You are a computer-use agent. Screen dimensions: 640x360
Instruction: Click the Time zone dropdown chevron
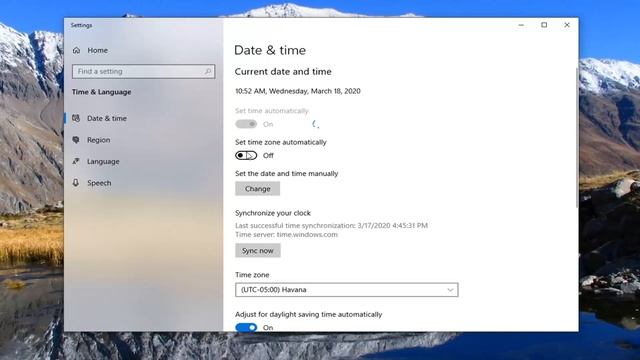[450, 290]
